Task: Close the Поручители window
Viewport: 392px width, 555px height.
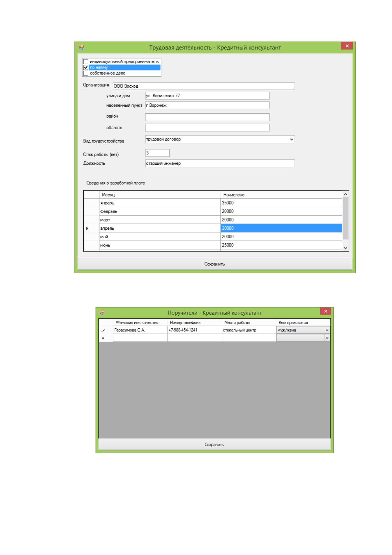Action: tap(325, 311)
